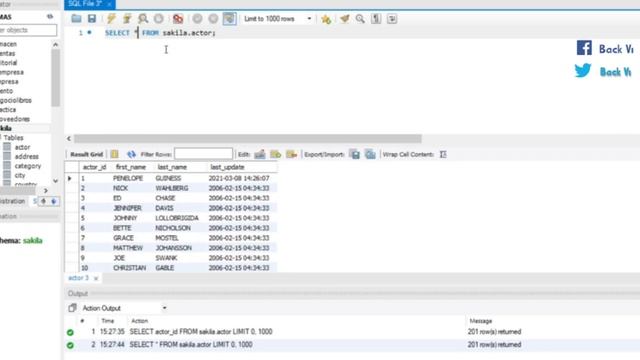Close the actor 3 result tab

pyautogui.click(x=96, y=278)
